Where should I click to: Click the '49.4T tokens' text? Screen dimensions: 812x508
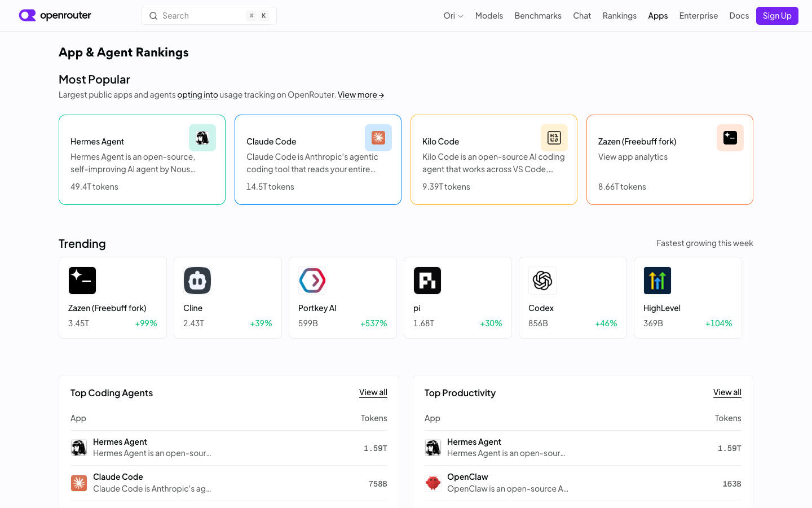pyautogui.click(x=94, y=187)
